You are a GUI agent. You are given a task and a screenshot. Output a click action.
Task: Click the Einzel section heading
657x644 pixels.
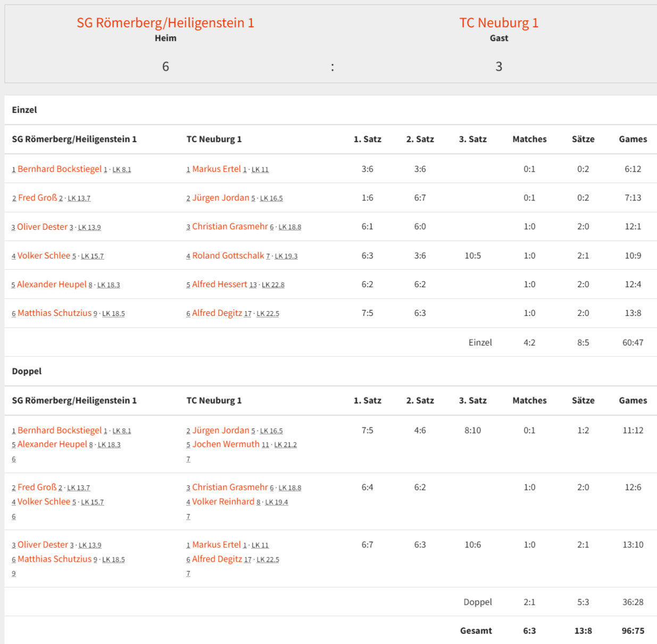coord(24,110)
